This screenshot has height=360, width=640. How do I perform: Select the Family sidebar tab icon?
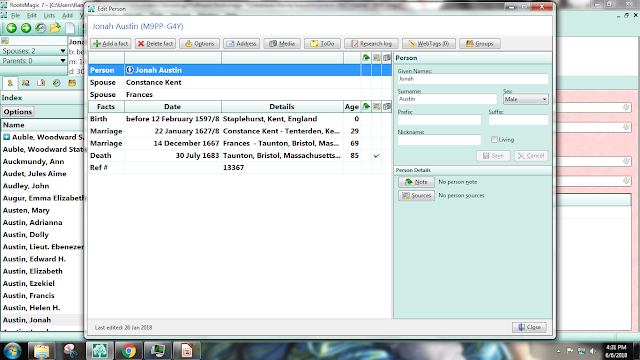[x=25, y=83]
